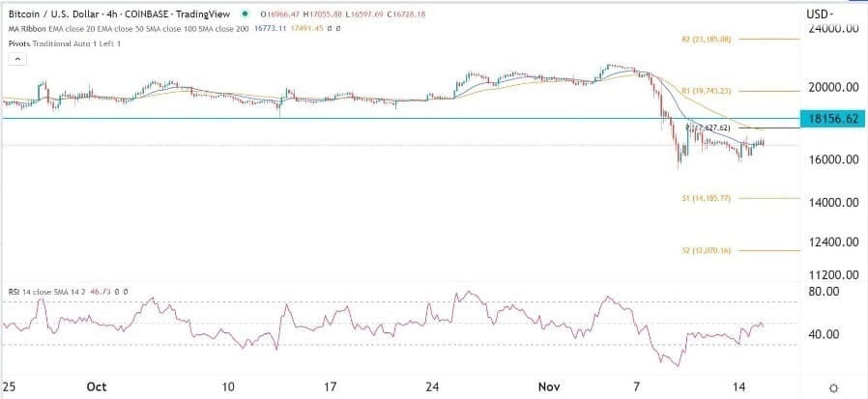This screenshot has height=399, width=868.
Task: Open the USD currency dropdown
Action: 821,14
